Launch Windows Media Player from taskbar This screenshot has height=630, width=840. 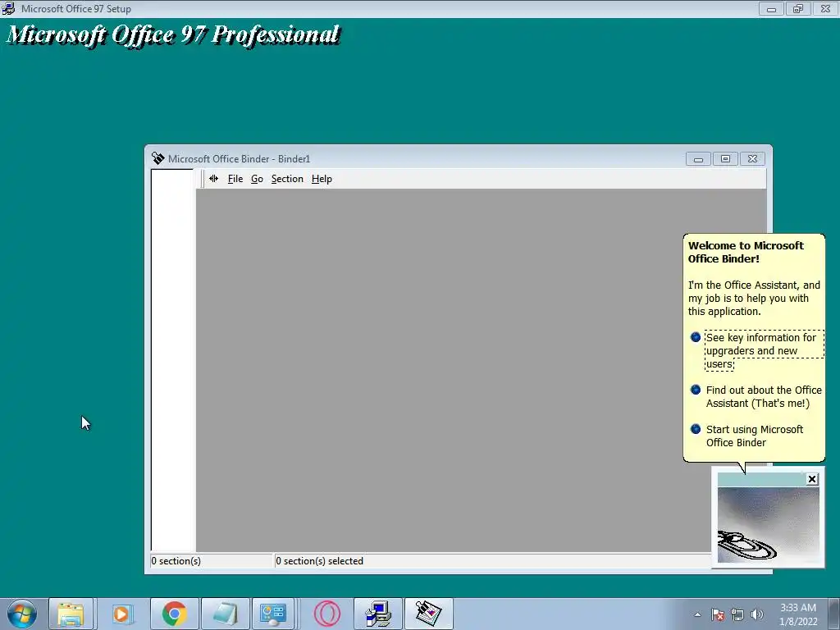[x=122, y=614]
